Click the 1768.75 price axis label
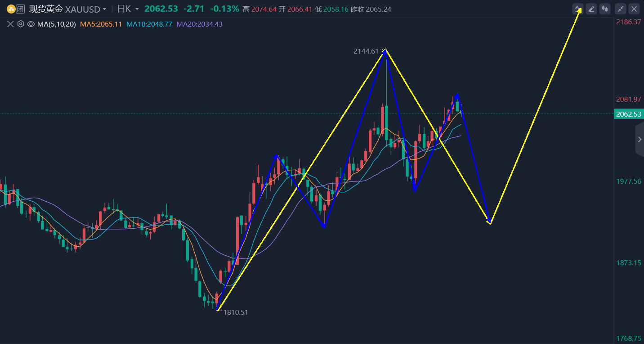 [x=629, y=338]
